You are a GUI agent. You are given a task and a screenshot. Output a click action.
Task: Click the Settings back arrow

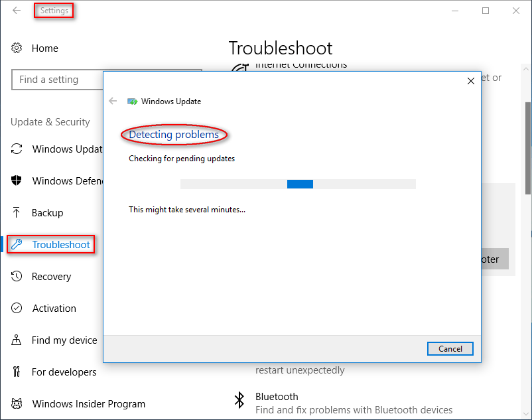tap(17, 11)
